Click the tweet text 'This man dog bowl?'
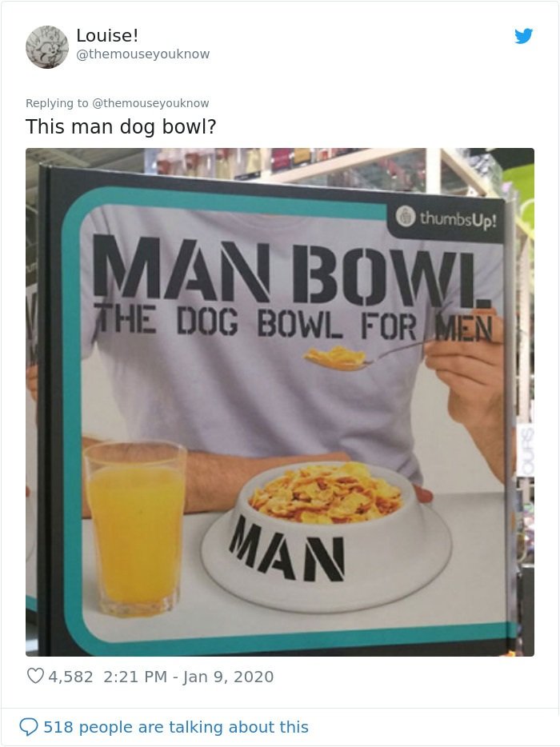This screenshot has width=560, height=747. pos(121,126)
